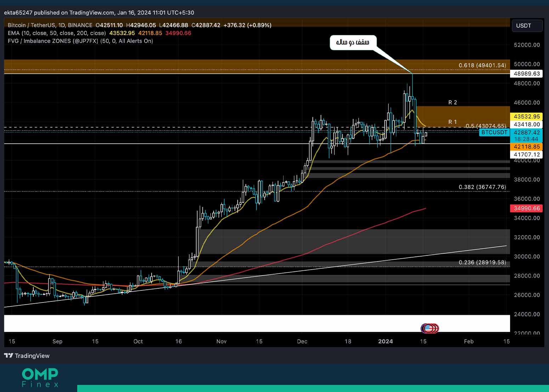Select the R 2 resistance label

point(453,102)
